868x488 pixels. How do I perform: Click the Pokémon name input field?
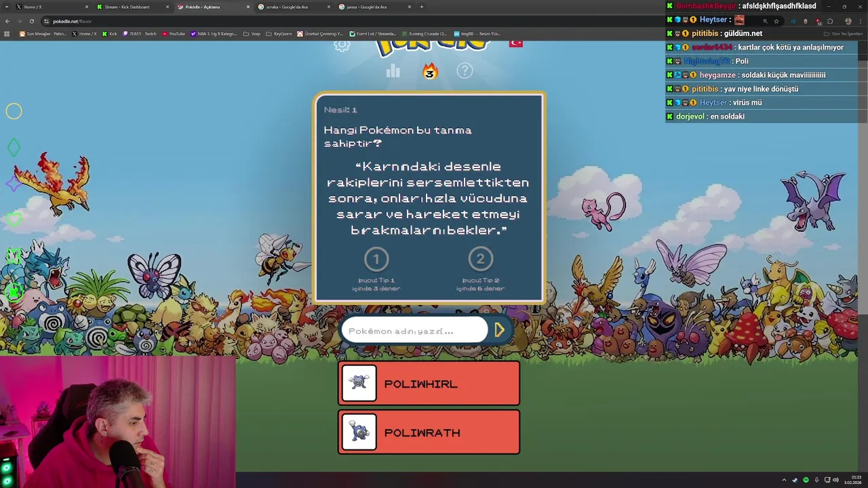[414, 331]
